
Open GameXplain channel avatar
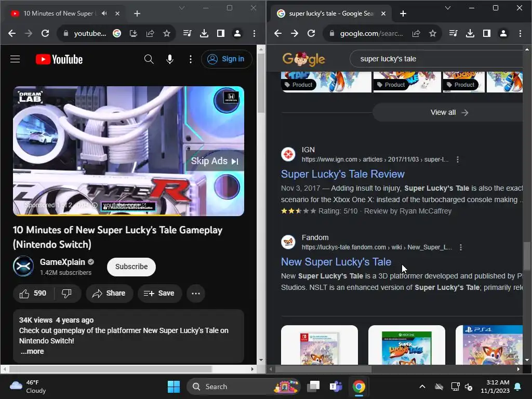coord(23,267)
